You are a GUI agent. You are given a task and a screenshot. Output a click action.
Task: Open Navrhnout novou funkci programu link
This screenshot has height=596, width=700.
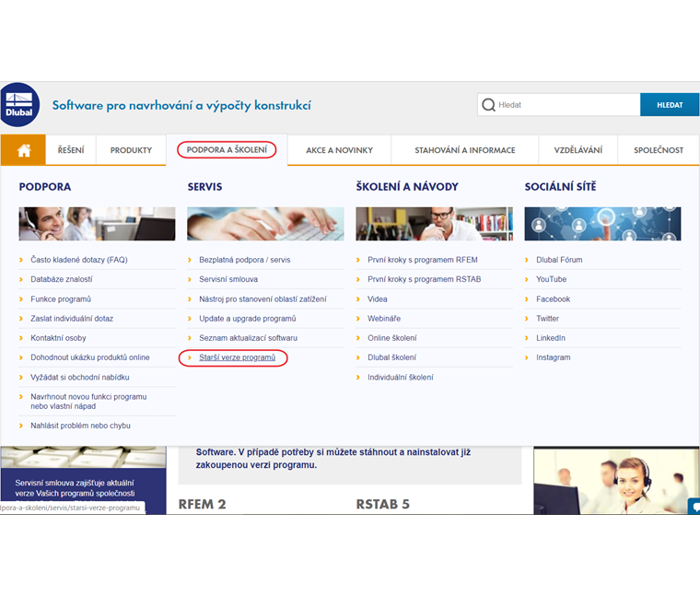(88, 402)
